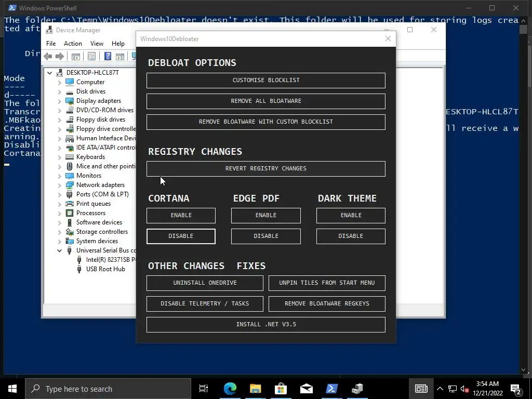Image resolution: width=532 pixels, height=399 pixels.
Task: Open File Explorer from the taskbar
Action: [255, 389]
